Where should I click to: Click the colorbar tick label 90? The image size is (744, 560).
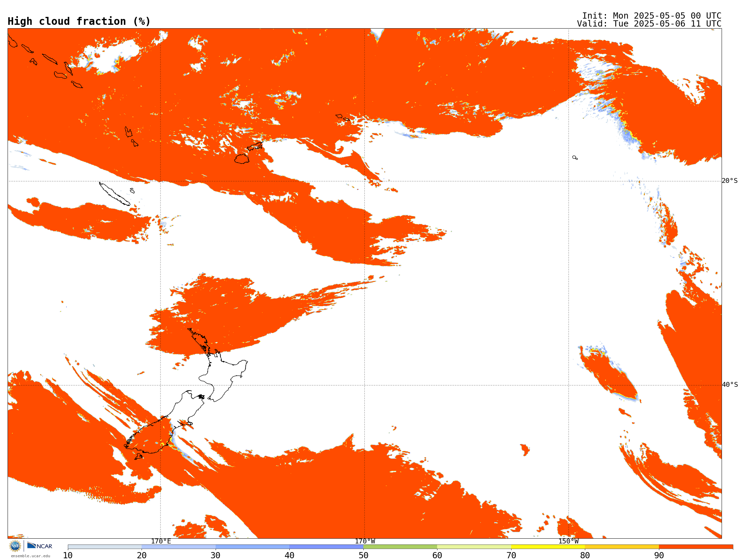[659, 556]
